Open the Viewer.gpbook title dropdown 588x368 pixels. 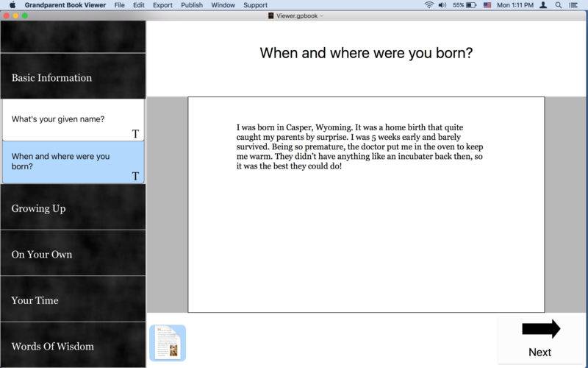pos(296,15)
